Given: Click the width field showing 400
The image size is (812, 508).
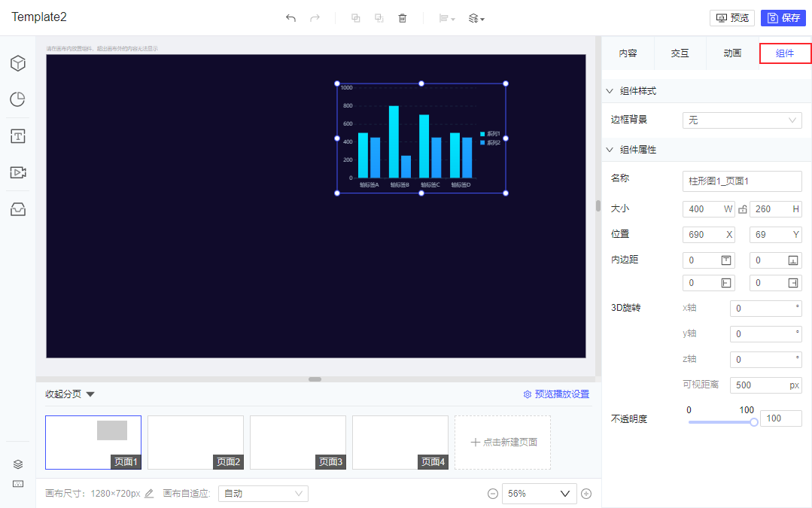Looking at the screenshot, I should [708, 209].
